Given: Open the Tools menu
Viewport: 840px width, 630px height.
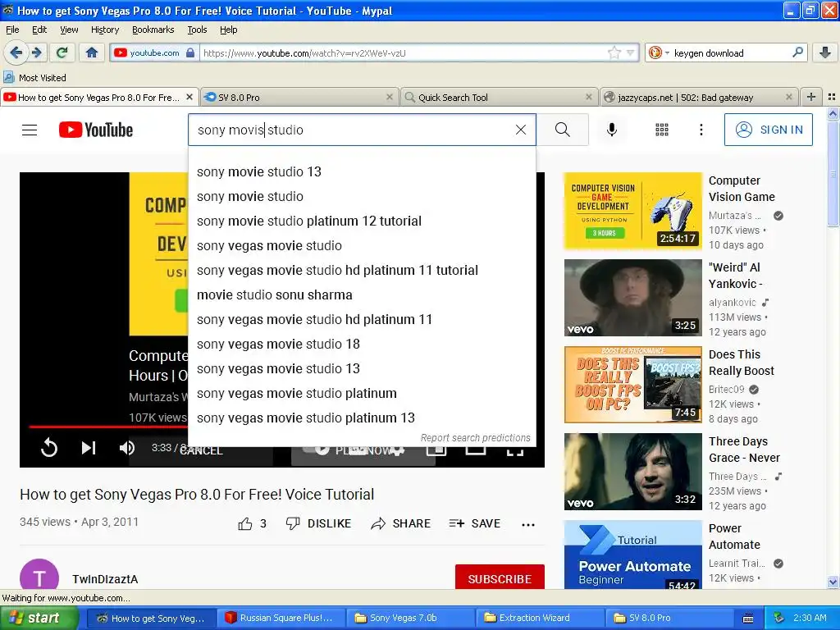Looking at the screenshot, I should point(197,30).
